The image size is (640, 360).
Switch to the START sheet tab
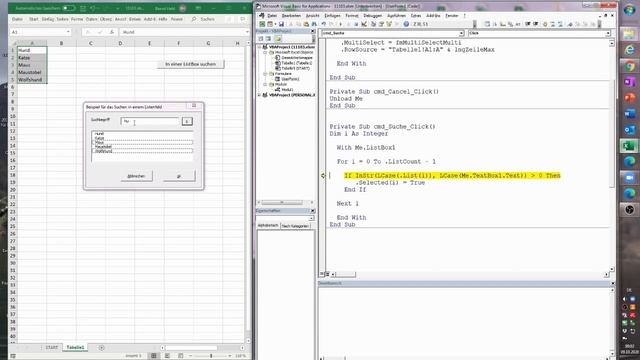point(51,347)
